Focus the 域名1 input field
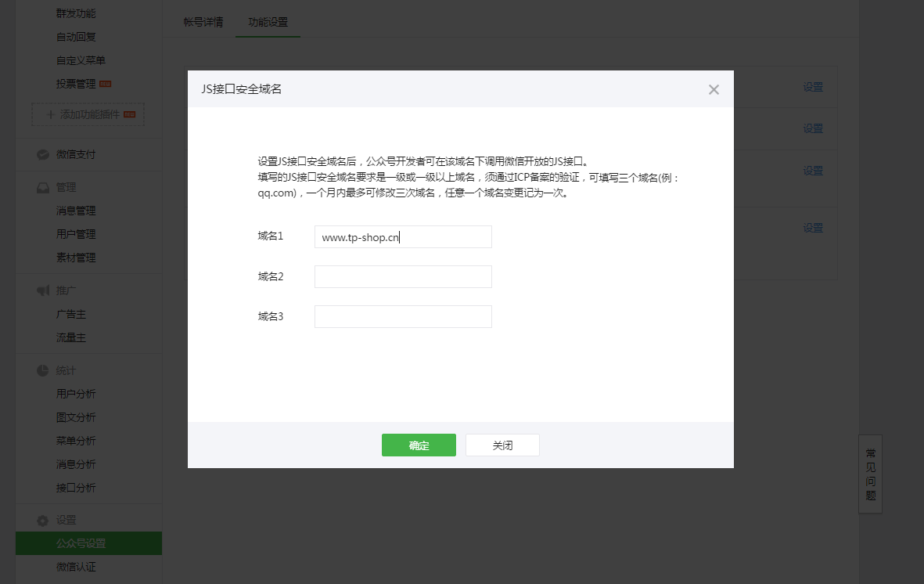Viewport: 924px width, 584px height. click(403, 237)
